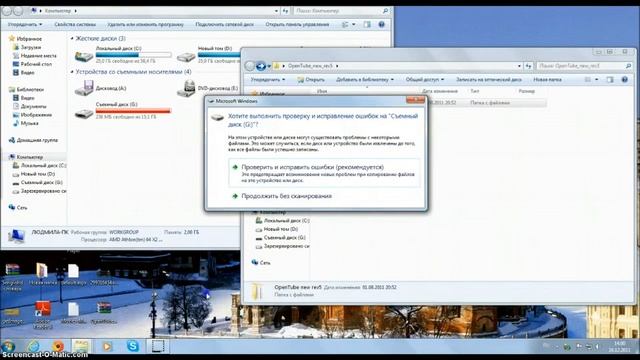Open network icon in system tray
The image size is (640, 360).
[588, 347]
